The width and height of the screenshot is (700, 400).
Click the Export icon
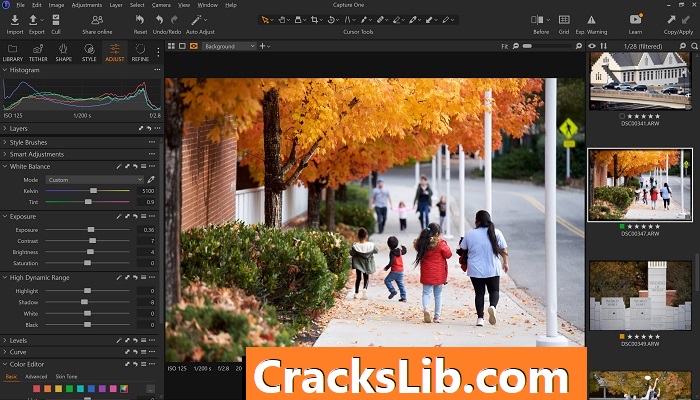pos(33,20)
